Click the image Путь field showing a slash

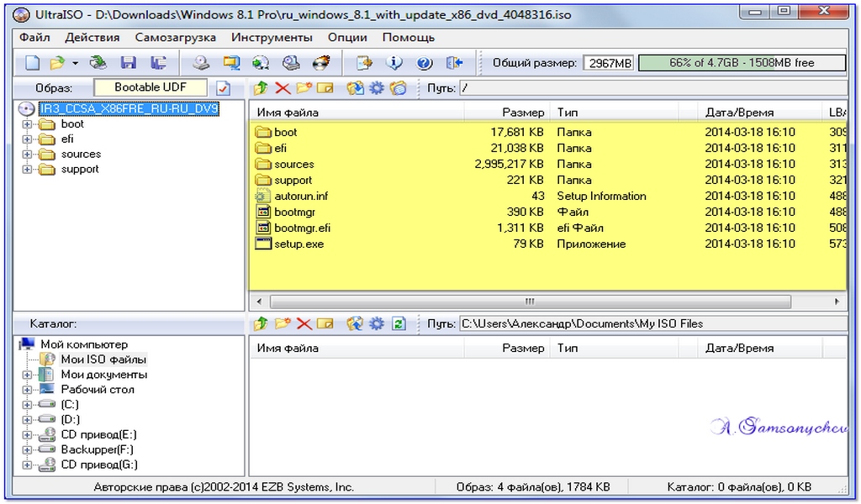pyautogui.click(x=653, y=87)
